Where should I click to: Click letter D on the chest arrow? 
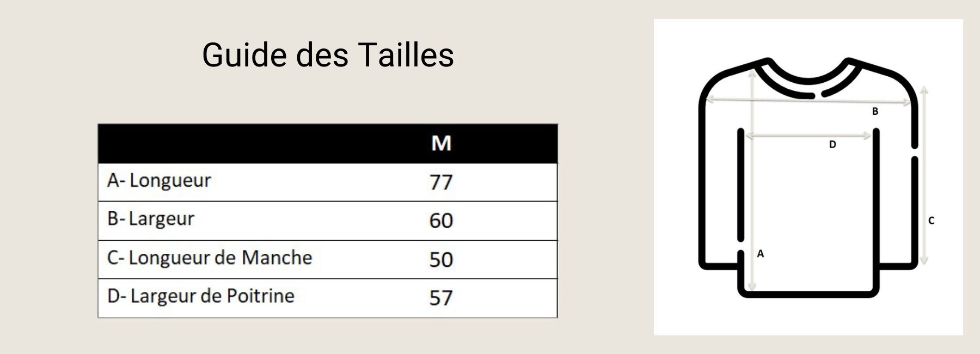[x=832, y=145]
